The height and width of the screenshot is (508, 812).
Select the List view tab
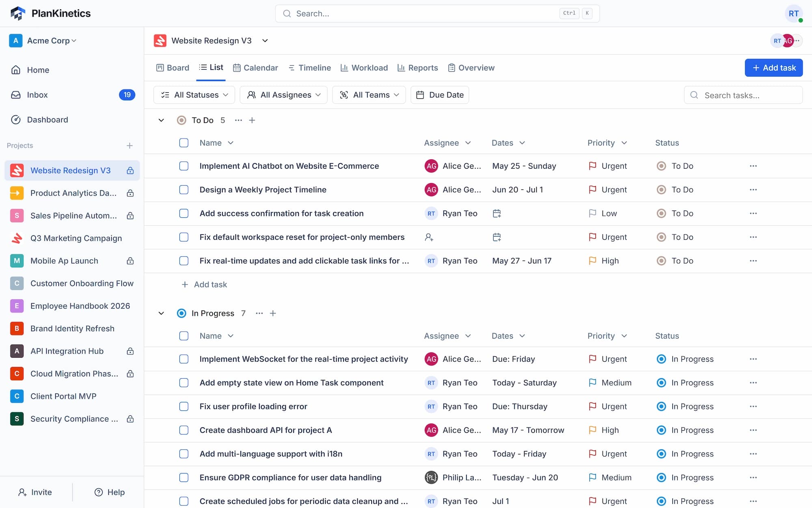pyautogui.click(x=211, y=67)
